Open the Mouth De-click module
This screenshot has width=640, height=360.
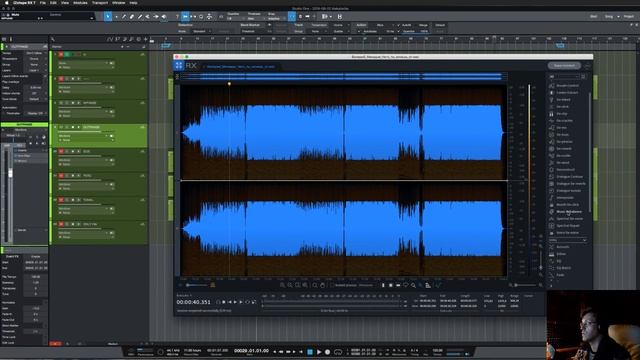click(x=567, y=204)
